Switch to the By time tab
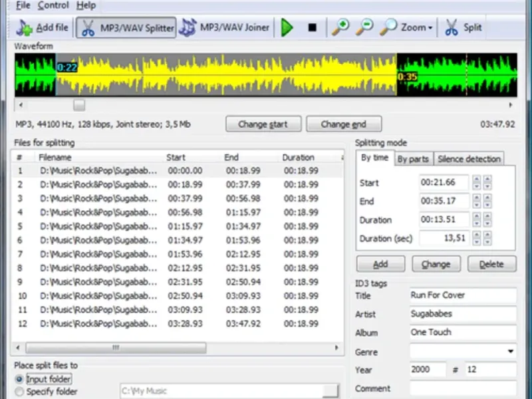The width and height of the screenshot is (532, 399). [374, 158]
